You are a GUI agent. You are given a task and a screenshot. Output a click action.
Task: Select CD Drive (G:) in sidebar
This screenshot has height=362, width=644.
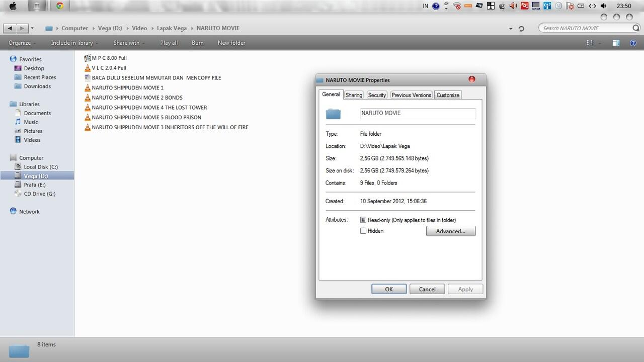point(40,194)
